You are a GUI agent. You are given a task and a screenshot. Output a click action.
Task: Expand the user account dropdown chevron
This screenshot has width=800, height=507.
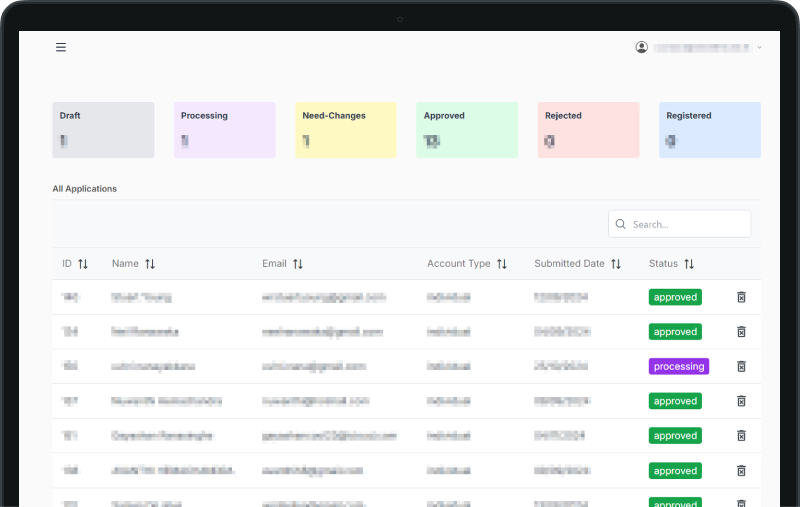tap(759, 47)
